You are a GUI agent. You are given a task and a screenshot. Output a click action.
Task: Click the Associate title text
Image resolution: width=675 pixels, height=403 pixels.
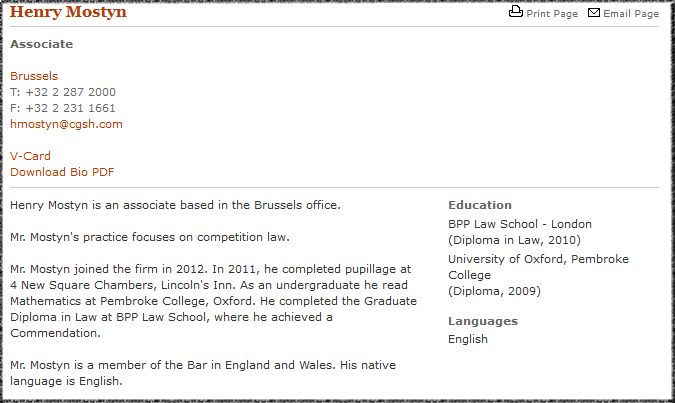point(42,44)
